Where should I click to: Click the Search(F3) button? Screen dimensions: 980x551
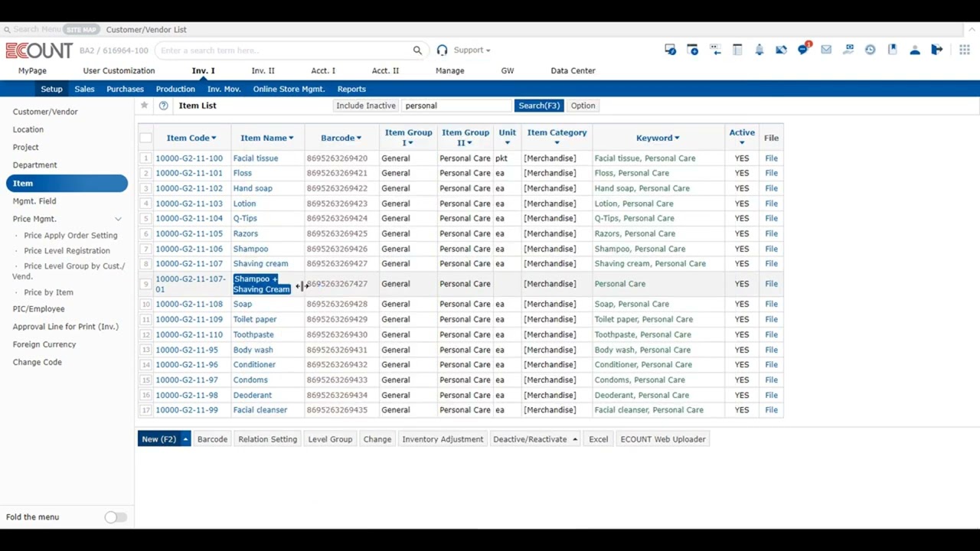(539, 106)
